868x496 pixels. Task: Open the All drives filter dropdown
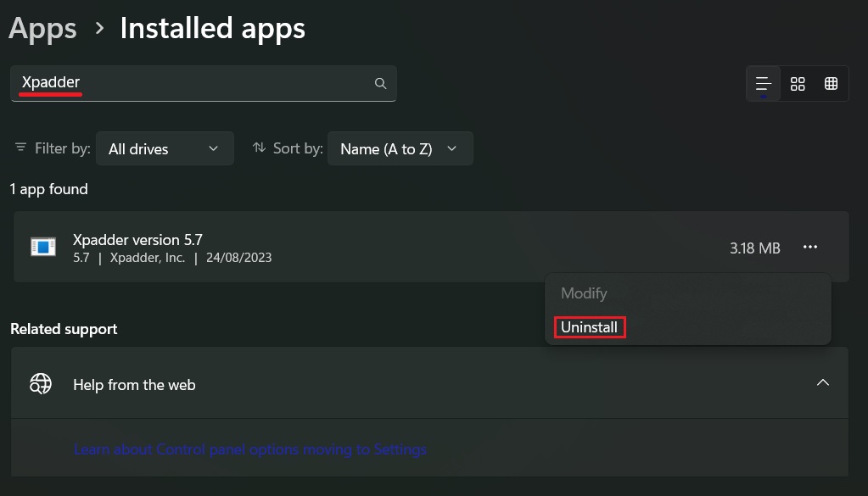coord(165,148)
